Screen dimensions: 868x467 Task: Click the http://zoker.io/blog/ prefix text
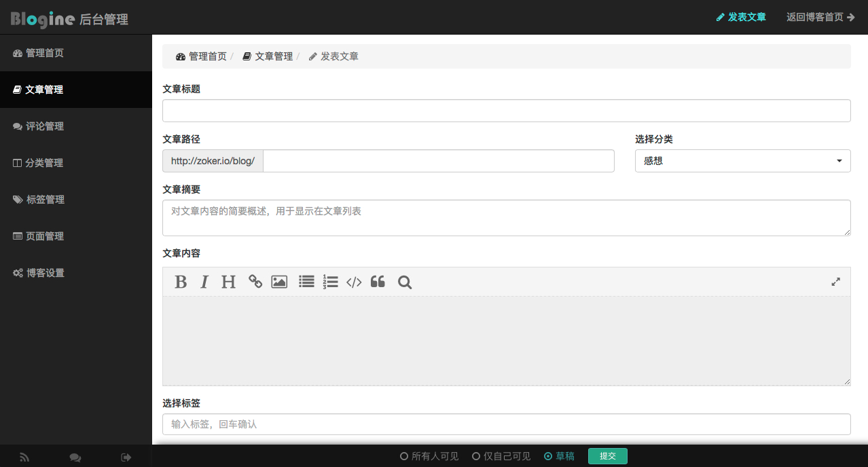(213, 161)
